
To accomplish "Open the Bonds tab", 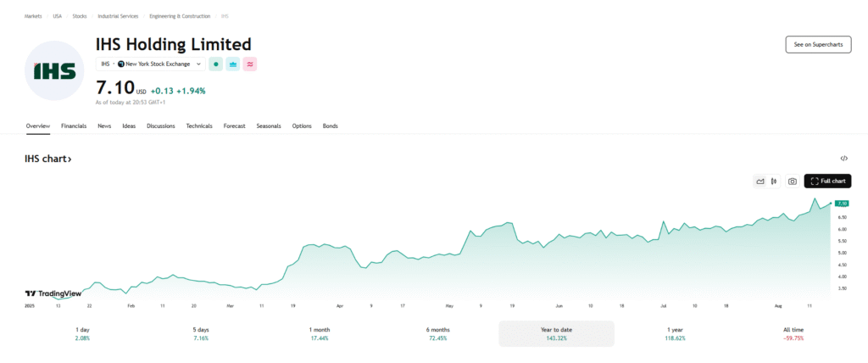I will point(330,126).
